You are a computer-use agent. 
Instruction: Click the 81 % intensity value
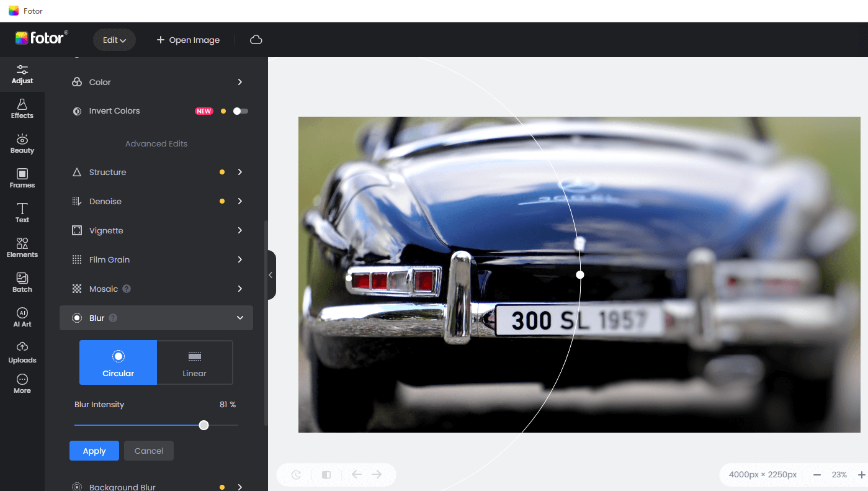[x=228, y=404]
